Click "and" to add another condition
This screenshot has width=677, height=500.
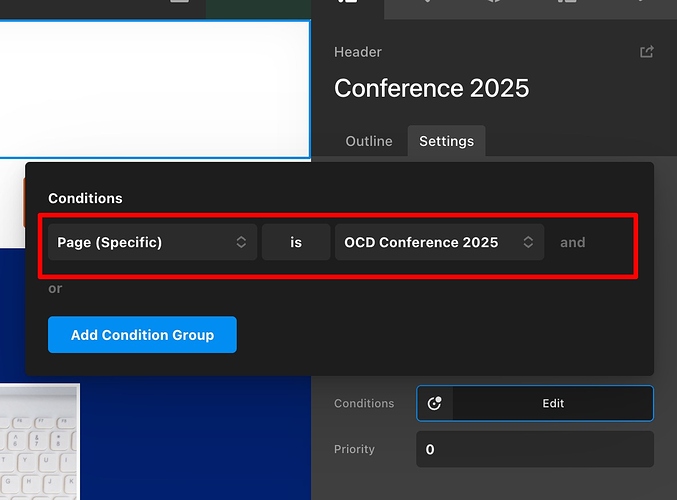coord(573,242)
